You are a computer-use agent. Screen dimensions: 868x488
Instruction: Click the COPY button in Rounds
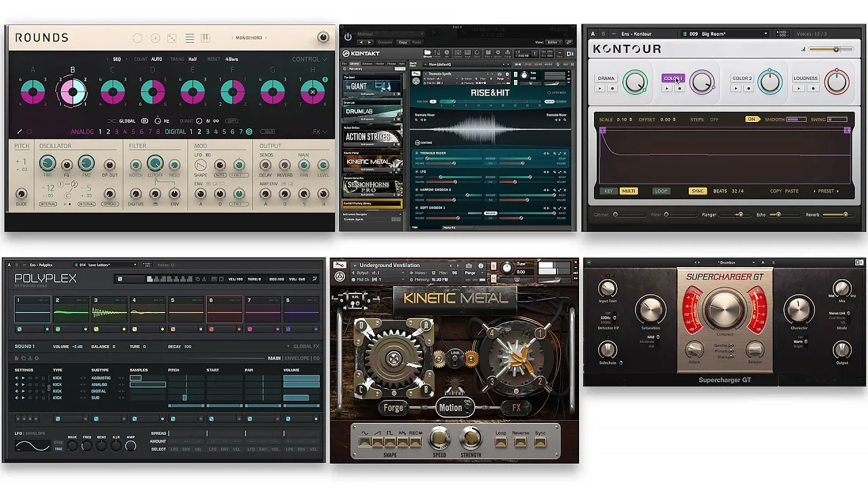pyautogui.click(x=232, y=121)
